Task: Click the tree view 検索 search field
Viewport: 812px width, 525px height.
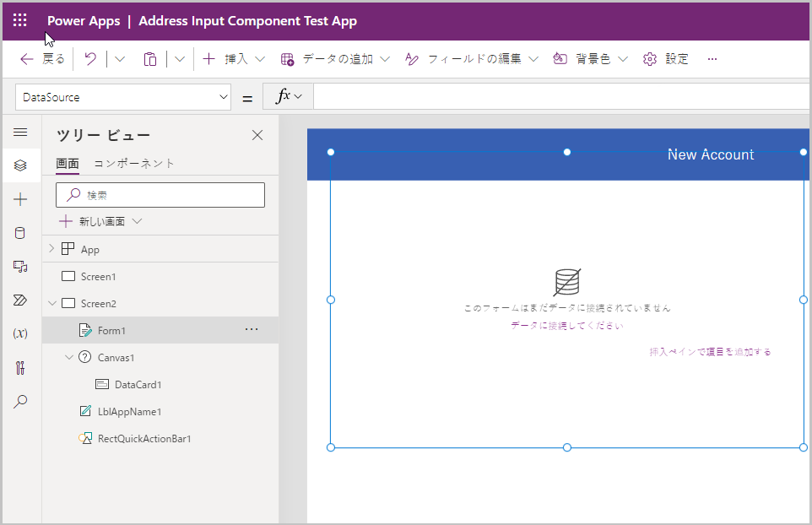Action: (x=160, y=195)
